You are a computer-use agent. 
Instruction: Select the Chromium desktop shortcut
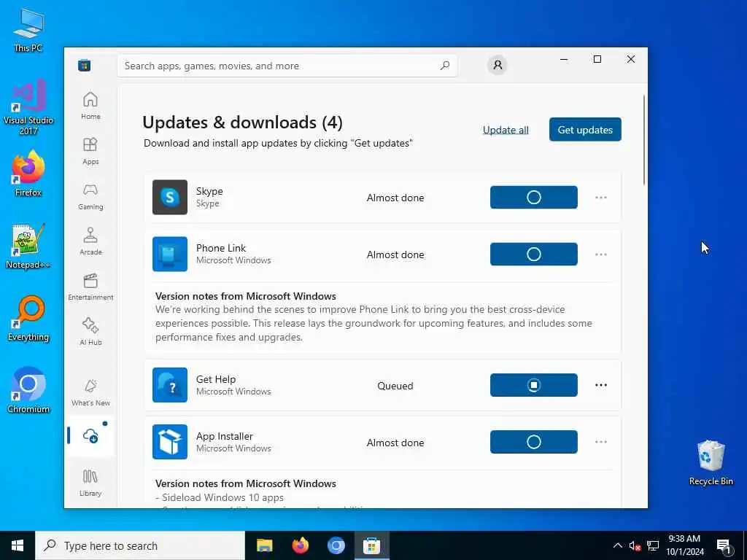coord(28,391)
